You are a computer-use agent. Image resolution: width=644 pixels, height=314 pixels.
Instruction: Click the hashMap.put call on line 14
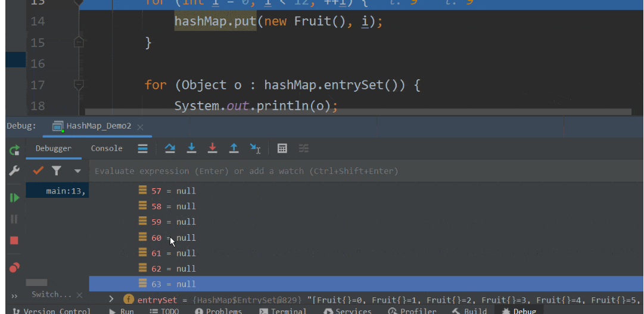[216, 21]
